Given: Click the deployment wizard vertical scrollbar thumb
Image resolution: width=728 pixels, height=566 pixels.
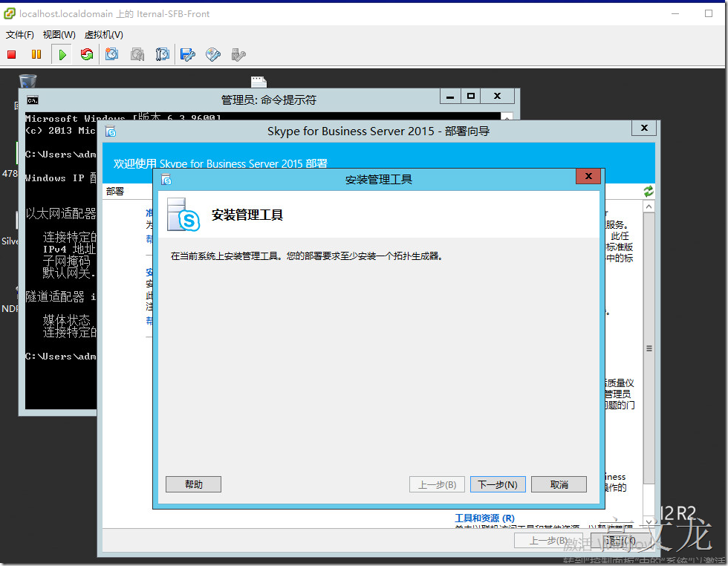Looking at the screenshot, I should click(649, 348).
